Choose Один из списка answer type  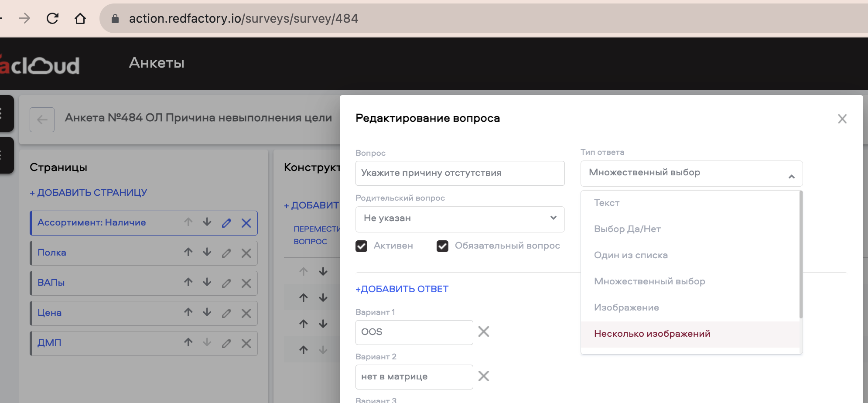[x=690, y=255]
